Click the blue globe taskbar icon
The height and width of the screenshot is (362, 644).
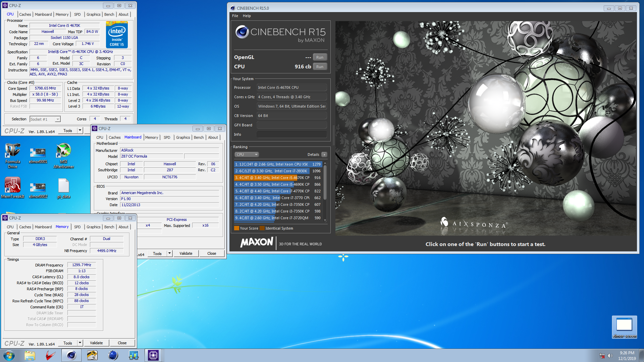click(113, 355)
